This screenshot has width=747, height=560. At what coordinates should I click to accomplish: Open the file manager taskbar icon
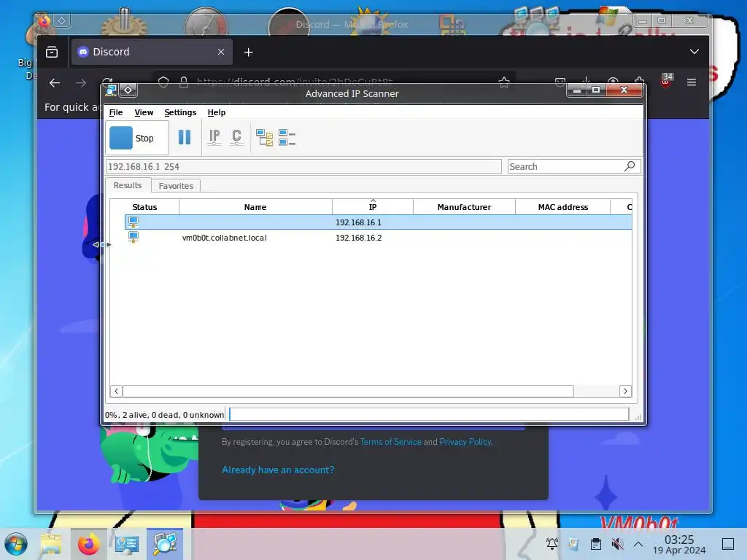(51, 544)
